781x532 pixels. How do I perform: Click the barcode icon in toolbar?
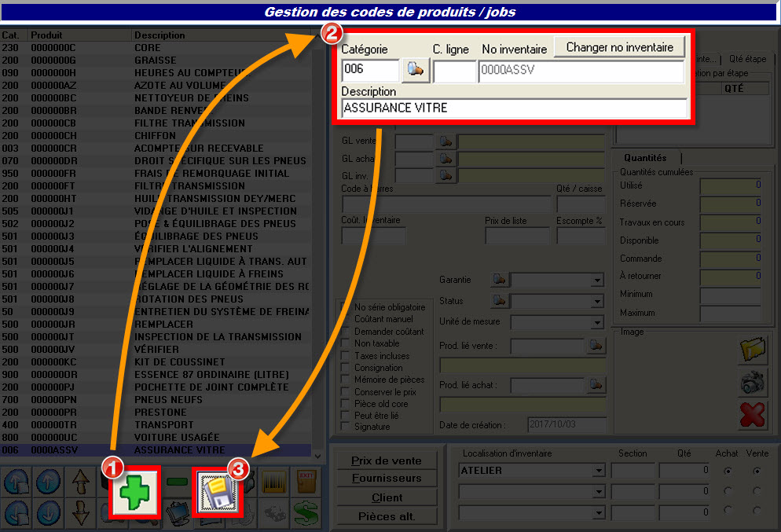click(273, 482)
